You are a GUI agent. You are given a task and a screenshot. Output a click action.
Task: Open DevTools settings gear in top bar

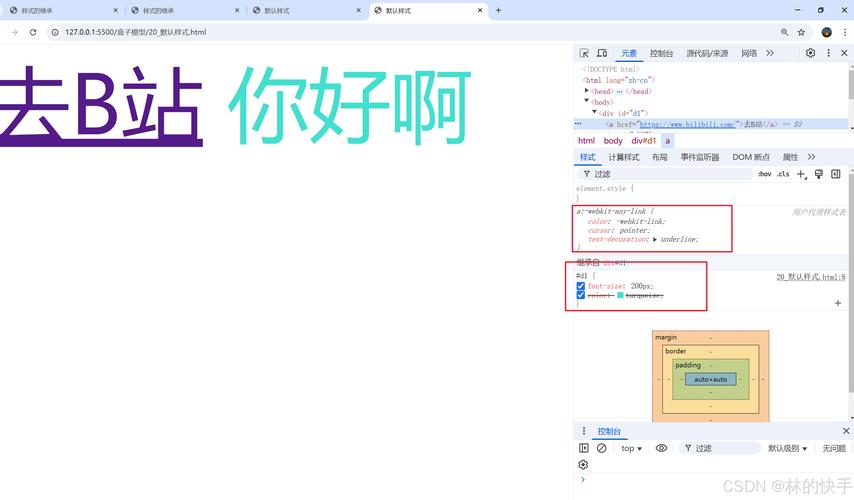(810, 53)
